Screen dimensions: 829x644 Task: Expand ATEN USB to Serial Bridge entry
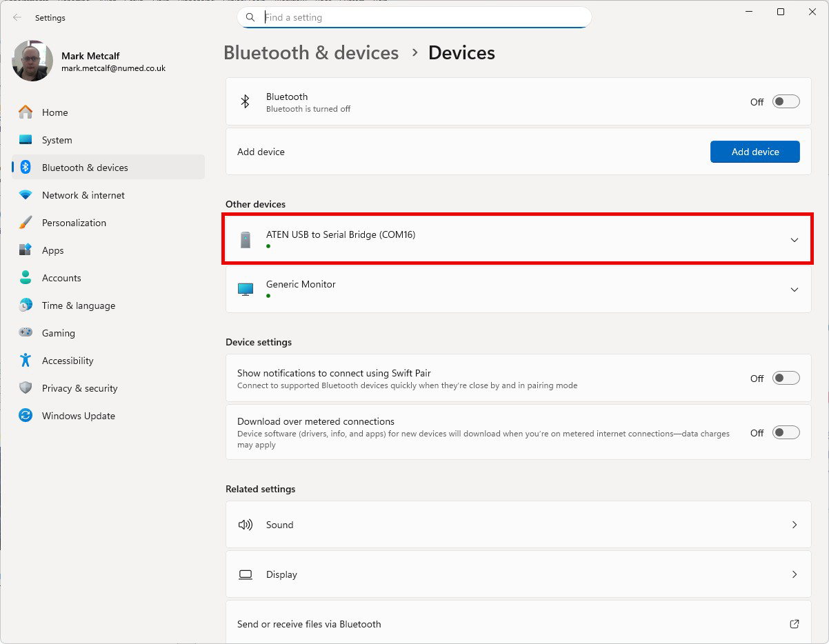pyautogui.click(x=794, y=240)
